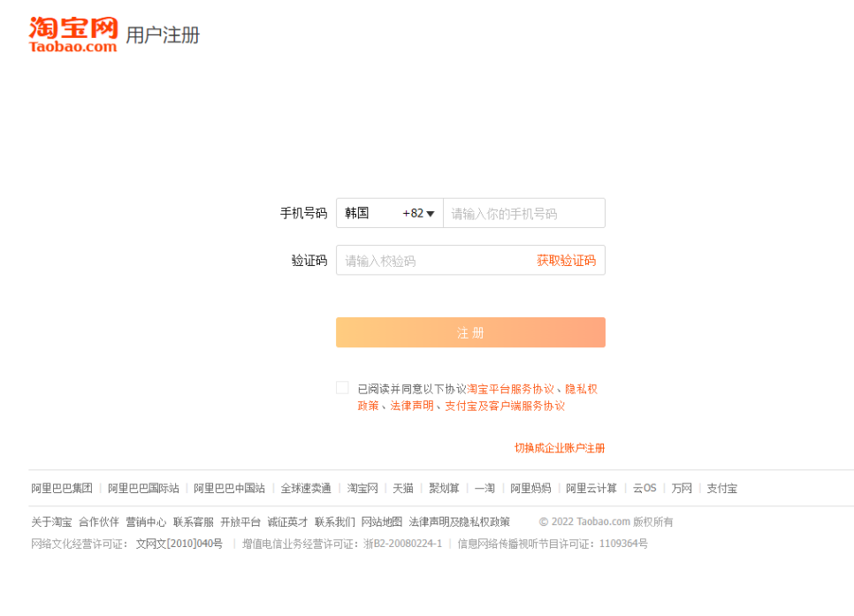This screenshot has height=616, width=854.
Task: Open 淘宝平台服务协议 link
Action: pyautogui.click(x=510, y=389)
